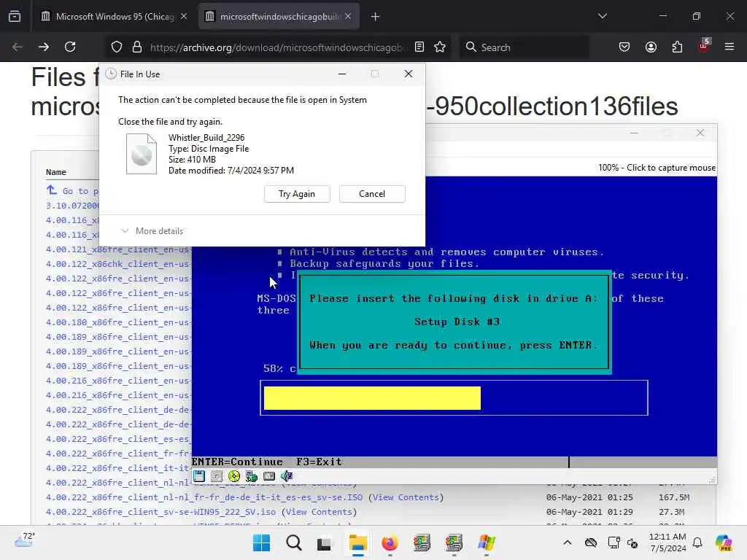Viewport: 747px width, 560px height.
Task: Click the Windows XP flag taskbar icon
Action: click(x=487, y=542)
